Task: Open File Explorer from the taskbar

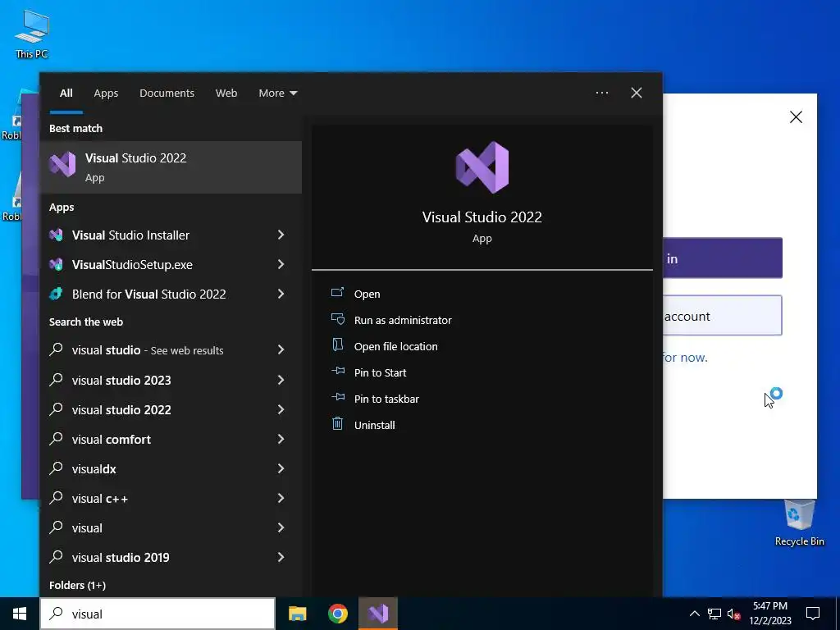Action: 297,614
